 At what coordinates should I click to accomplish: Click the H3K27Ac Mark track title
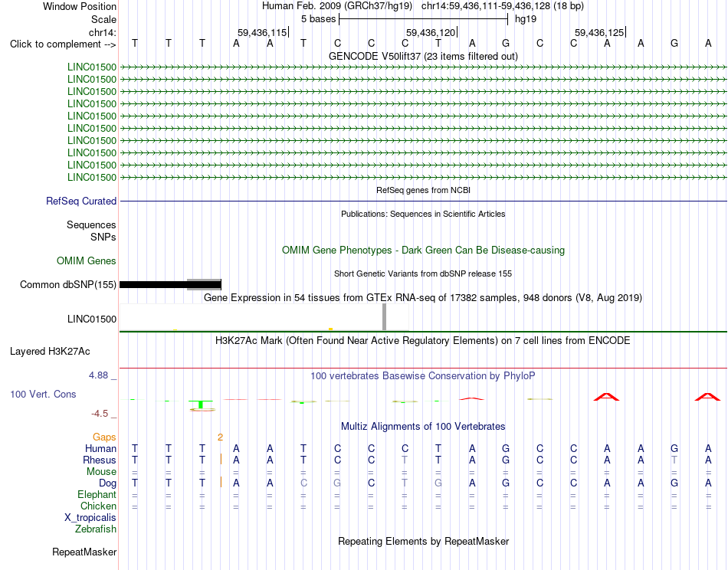(x=423, y=341)
